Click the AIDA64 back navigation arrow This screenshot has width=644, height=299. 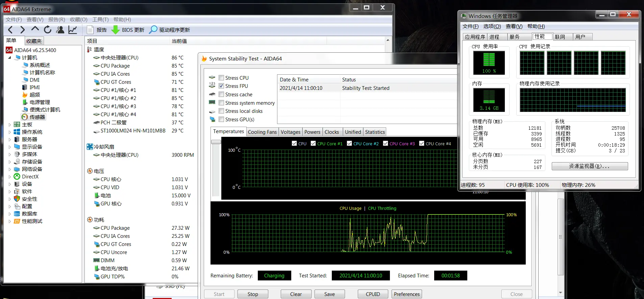pyautogui.click(x=10, y=30)
